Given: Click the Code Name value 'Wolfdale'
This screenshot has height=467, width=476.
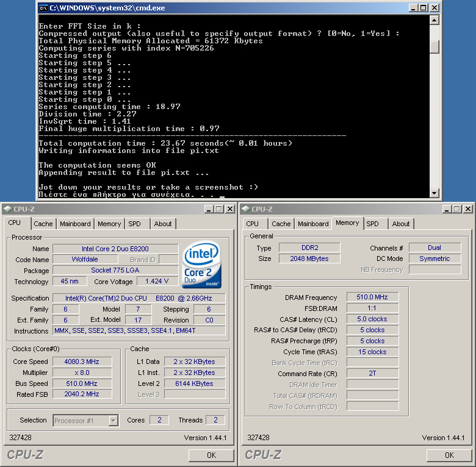Looking at the screenshot, I should tap(85, 259).
